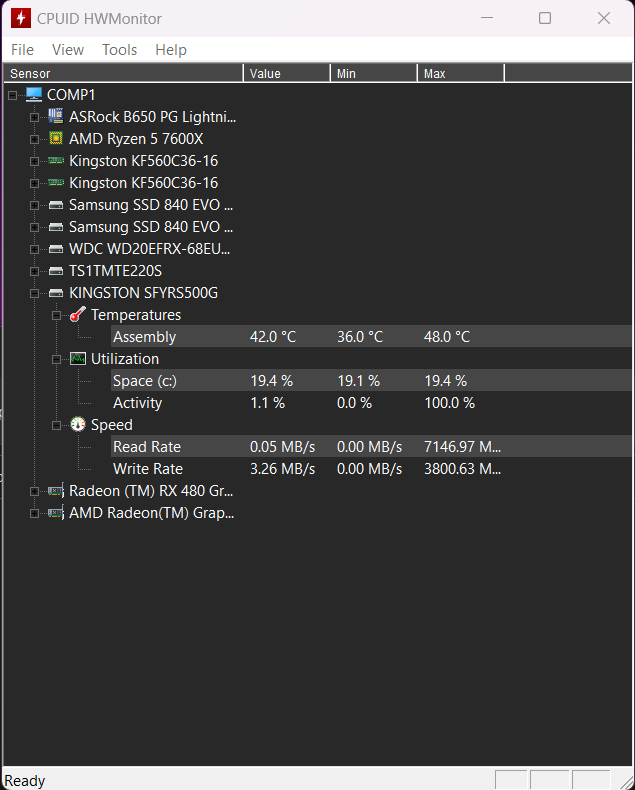Collapse the COMP1 root node
635x790 pixels.
(13, 95)
